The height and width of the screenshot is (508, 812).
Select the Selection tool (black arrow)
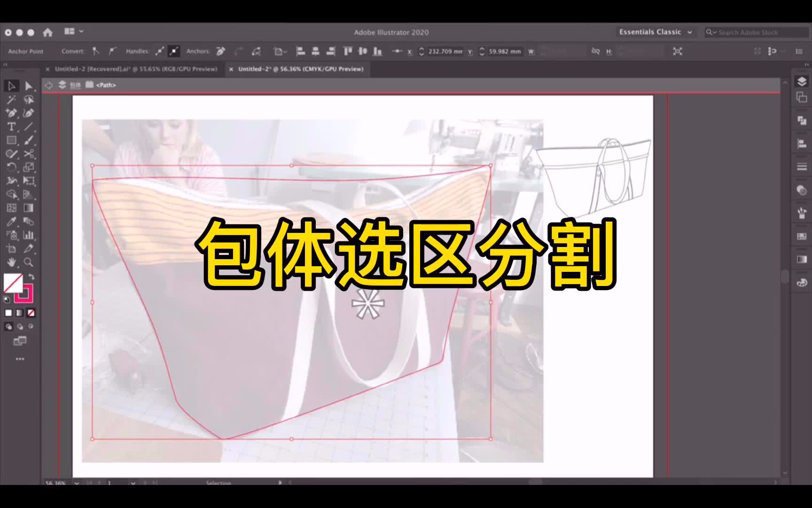point(12,86)
